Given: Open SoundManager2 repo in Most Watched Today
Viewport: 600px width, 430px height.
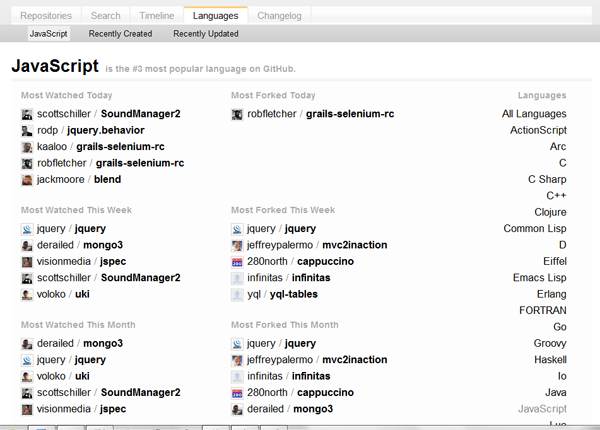Looking at the screenshot, I should 140,114.
